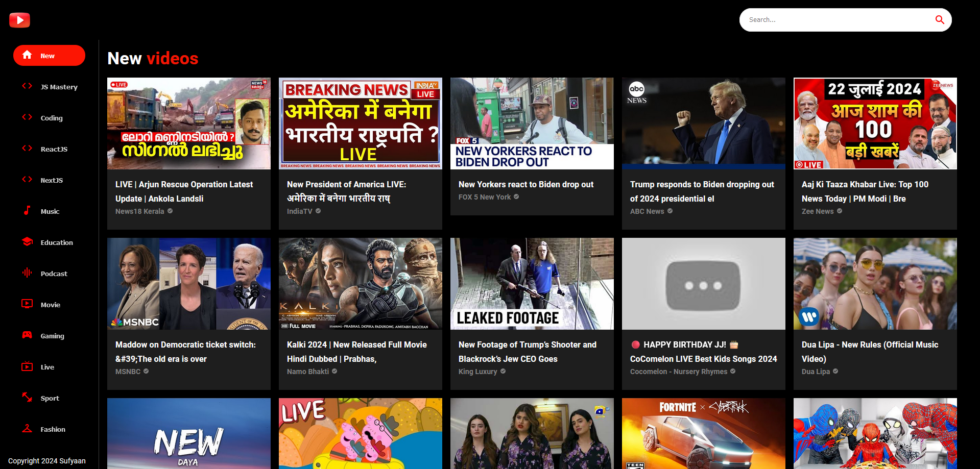The height and width of the screenshot is (469, 980).
Task: Open IndiaTV Breaking News thumbnail
Action: [x=361, y=124]
